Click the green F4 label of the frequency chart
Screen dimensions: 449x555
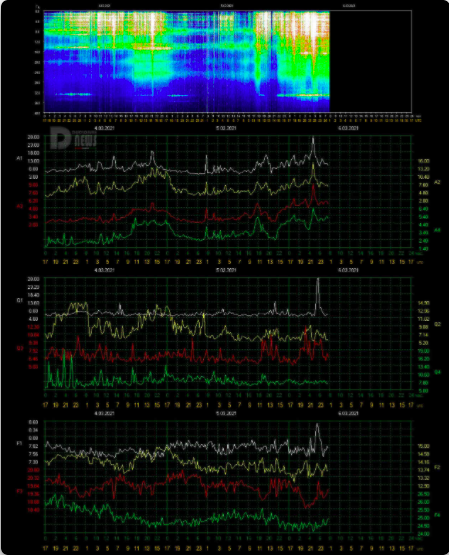437,515
